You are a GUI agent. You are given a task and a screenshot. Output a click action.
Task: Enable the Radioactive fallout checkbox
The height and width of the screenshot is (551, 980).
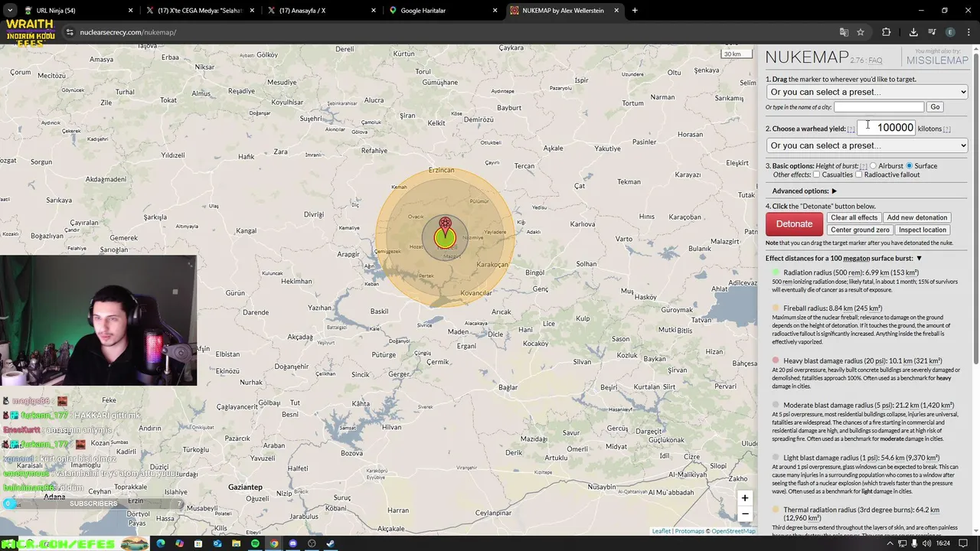click(x=858, y=174)
